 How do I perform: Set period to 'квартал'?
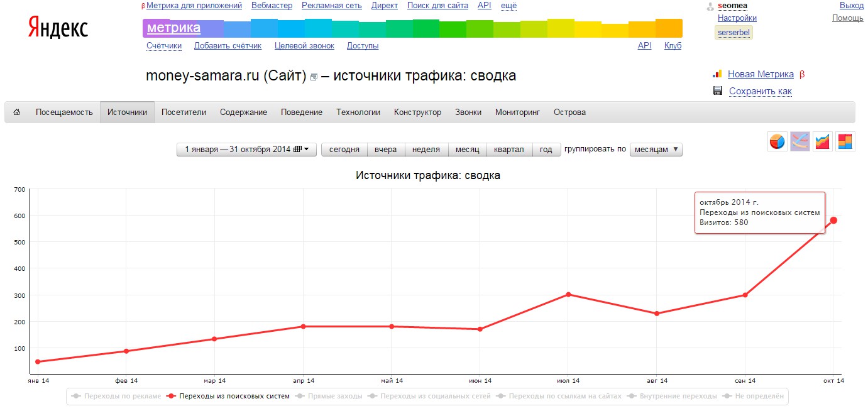(x=509, y=150)
